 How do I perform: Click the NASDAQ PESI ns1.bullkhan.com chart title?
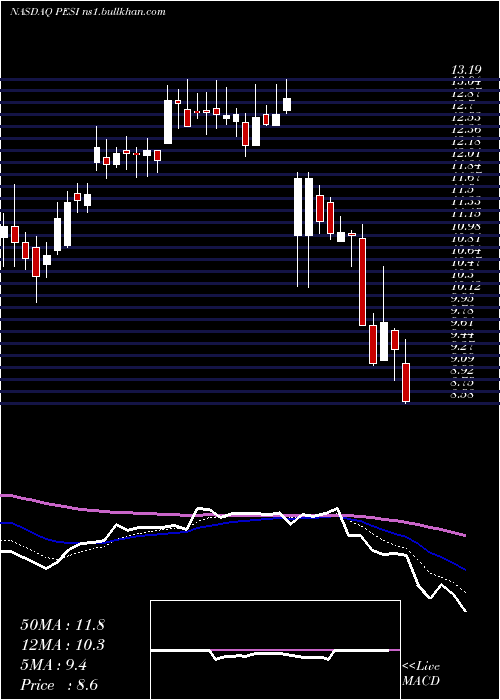point(88,11)
